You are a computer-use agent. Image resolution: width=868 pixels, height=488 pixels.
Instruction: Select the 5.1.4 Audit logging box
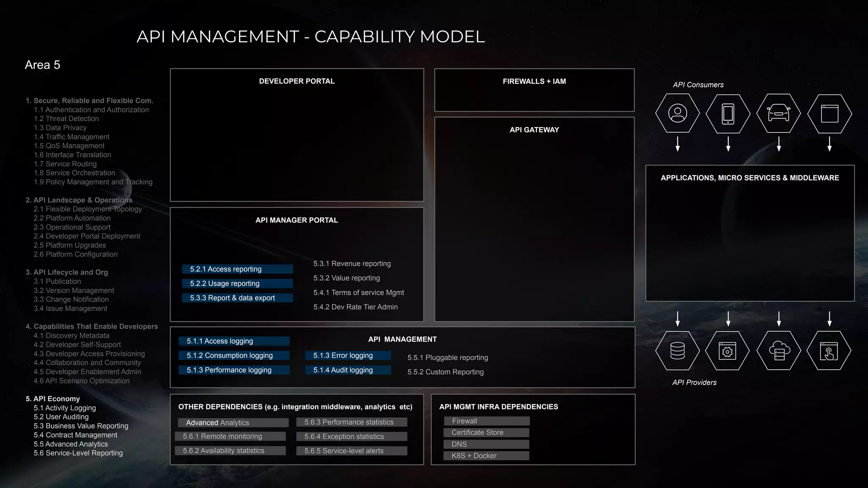pos(348,370)
